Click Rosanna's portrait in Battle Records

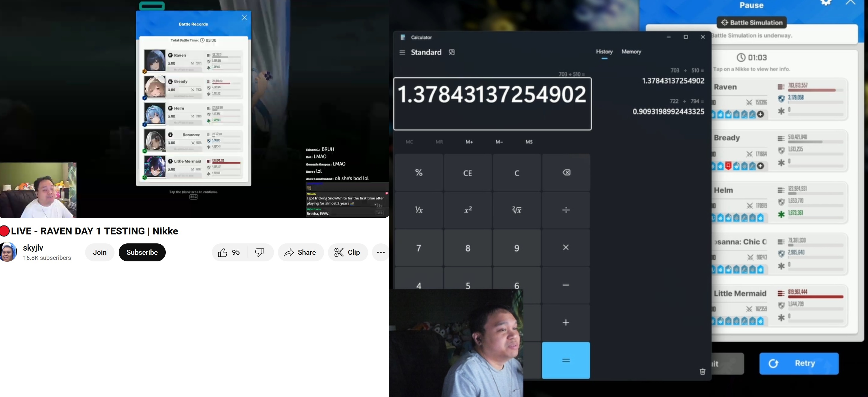click(155, 140)
